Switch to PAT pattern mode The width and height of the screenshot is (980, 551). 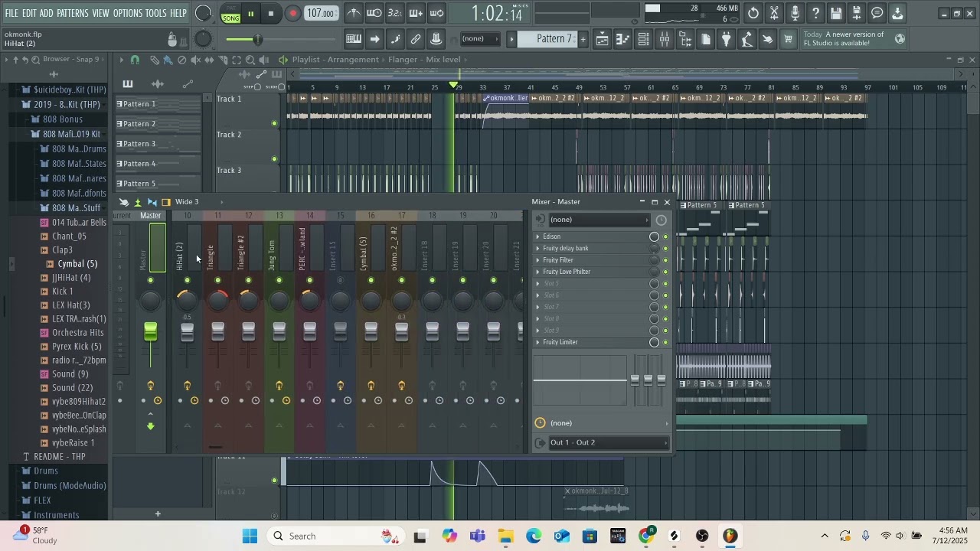tap(231, 8)
